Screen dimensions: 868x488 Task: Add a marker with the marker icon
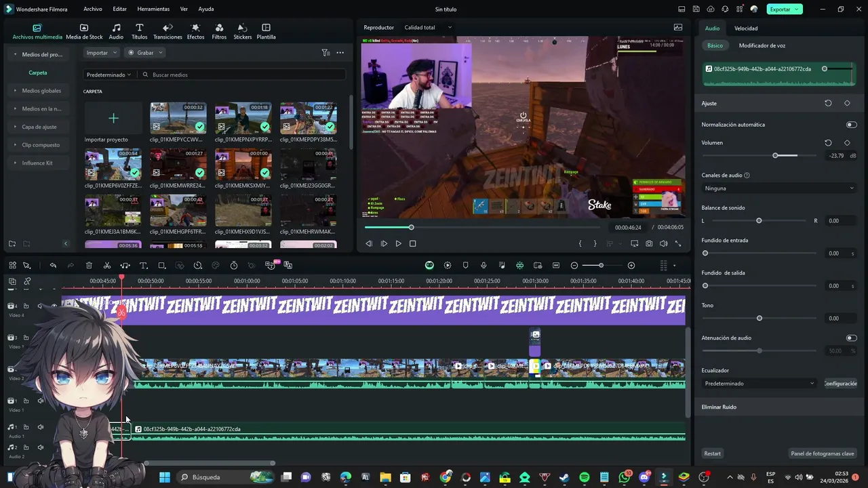465,265
